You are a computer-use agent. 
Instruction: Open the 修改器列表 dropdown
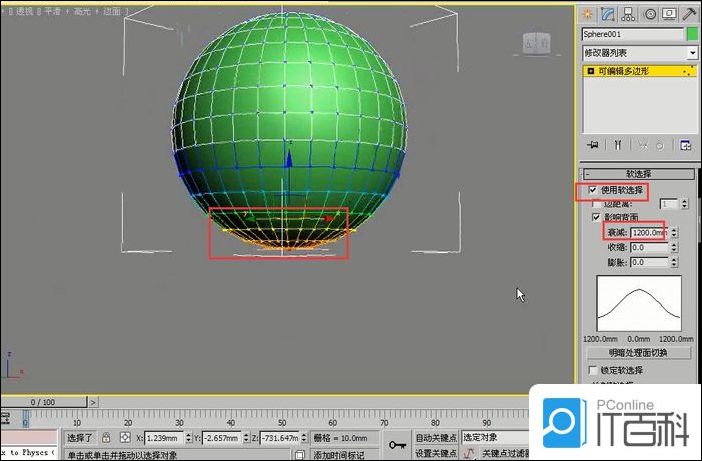click(640, 52)
